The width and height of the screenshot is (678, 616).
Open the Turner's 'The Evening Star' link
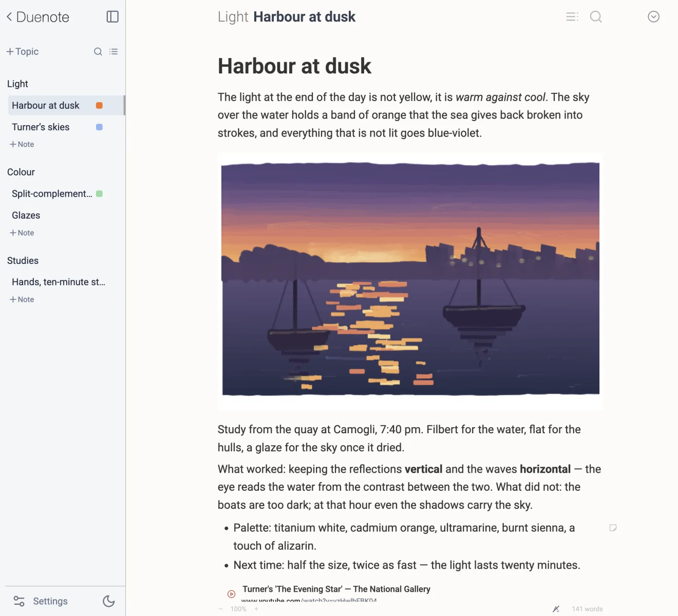(x=336, y=589)
